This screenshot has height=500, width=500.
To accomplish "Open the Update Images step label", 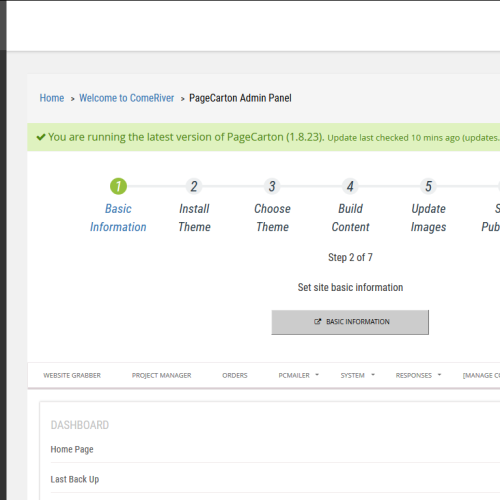I will point(428,218).
